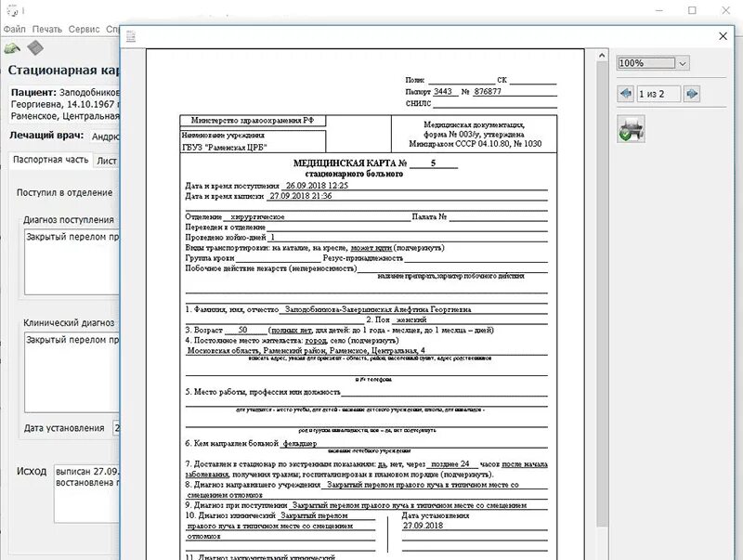Image resolution: width=743 pixels, height=560 pixels.
Task: Click diagnosis date '27.09.2018' in document
Action: click(424, 526)
